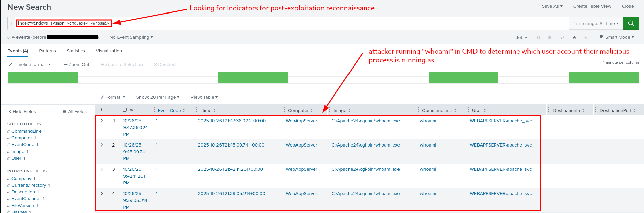
Task: Click the EventChannel interesting field
Action: tap(26, 198)
